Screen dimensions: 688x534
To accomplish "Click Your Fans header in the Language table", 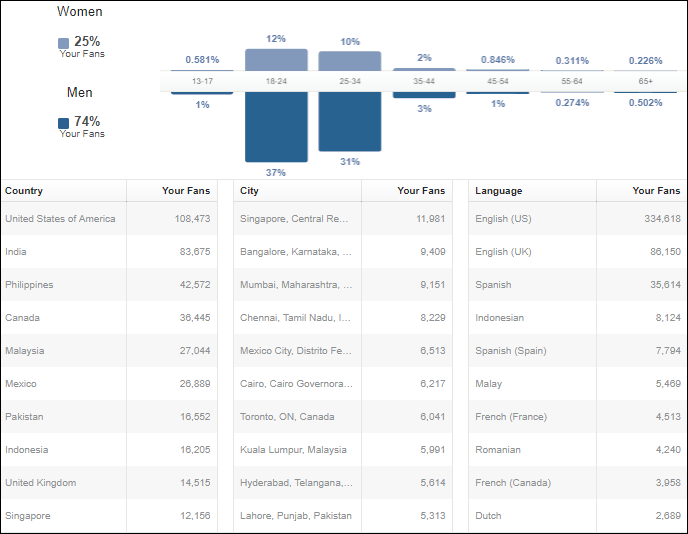I will pyautogui.click(x=656, y=191).
